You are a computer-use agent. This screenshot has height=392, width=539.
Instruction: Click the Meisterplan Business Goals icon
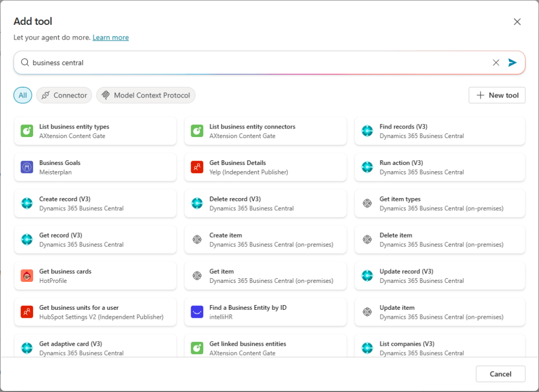click(x=27, y=168)
